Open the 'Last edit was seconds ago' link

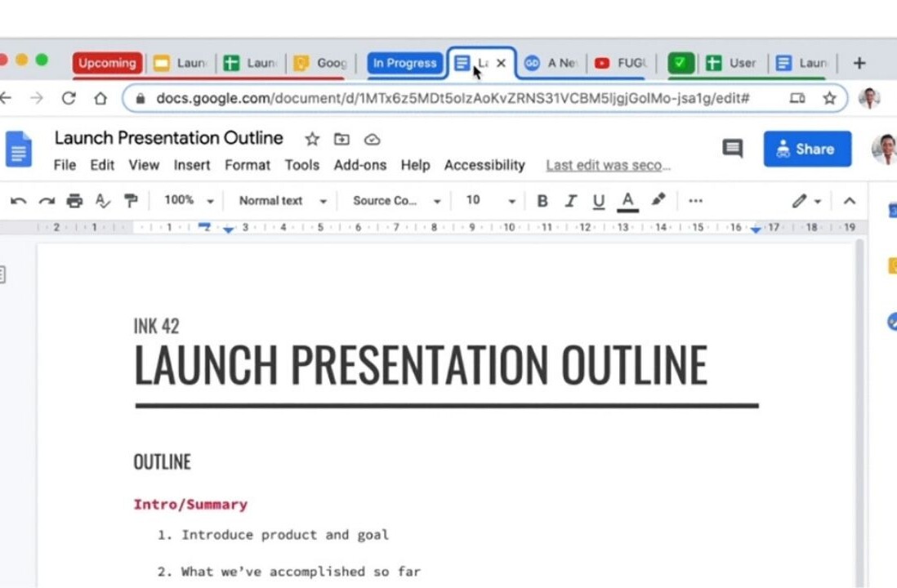click(x=608, y=166)
